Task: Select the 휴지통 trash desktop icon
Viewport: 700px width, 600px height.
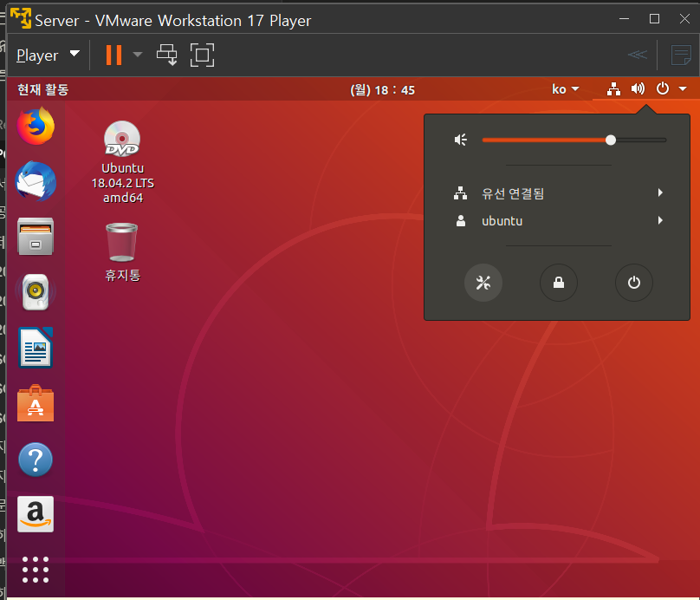Action: (x=122, y=252)
